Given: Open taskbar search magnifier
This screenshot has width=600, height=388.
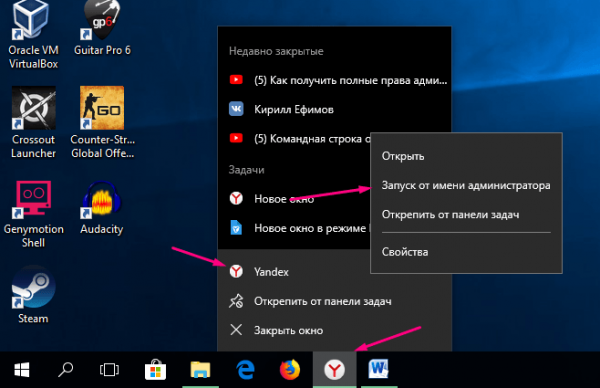Looking at the screenshot, I should [x=65, y=370].
